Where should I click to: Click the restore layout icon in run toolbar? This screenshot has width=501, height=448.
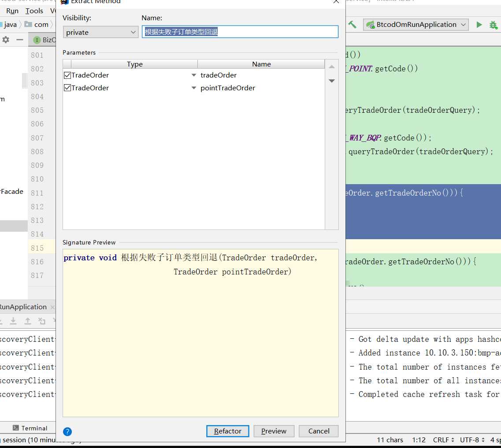click(42, 321)
